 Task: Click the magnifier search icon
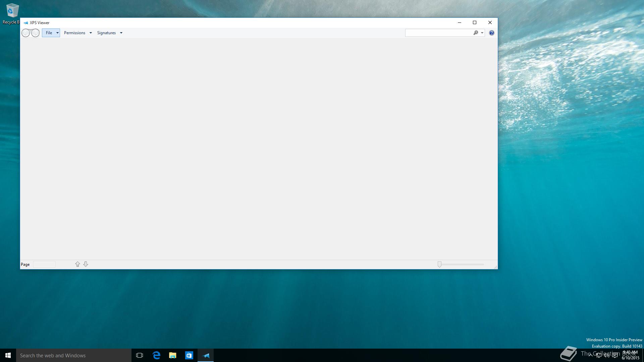click(476, 33)
